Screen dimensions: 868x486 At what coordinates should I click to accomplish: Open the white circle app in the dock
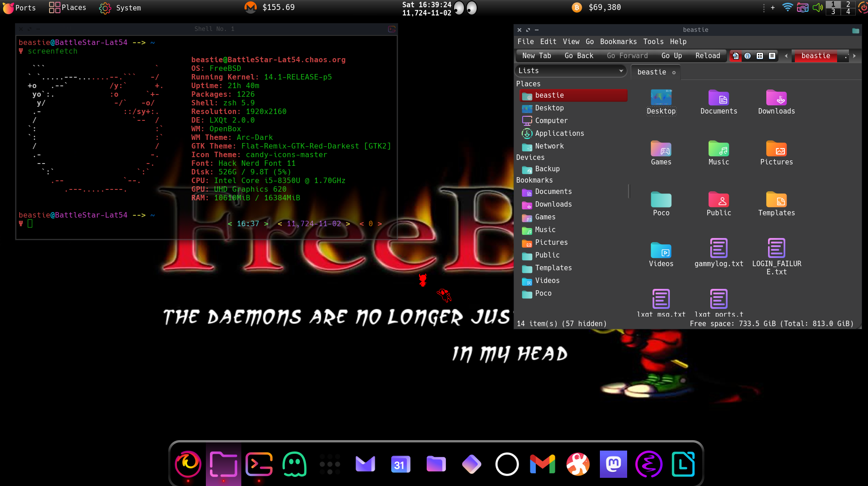point(507,464)
